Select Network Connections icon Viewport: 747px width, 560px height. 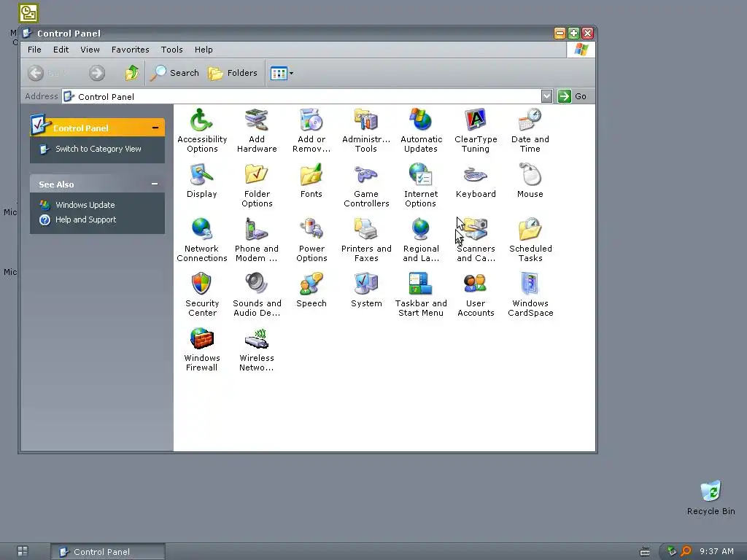[202, 239]
